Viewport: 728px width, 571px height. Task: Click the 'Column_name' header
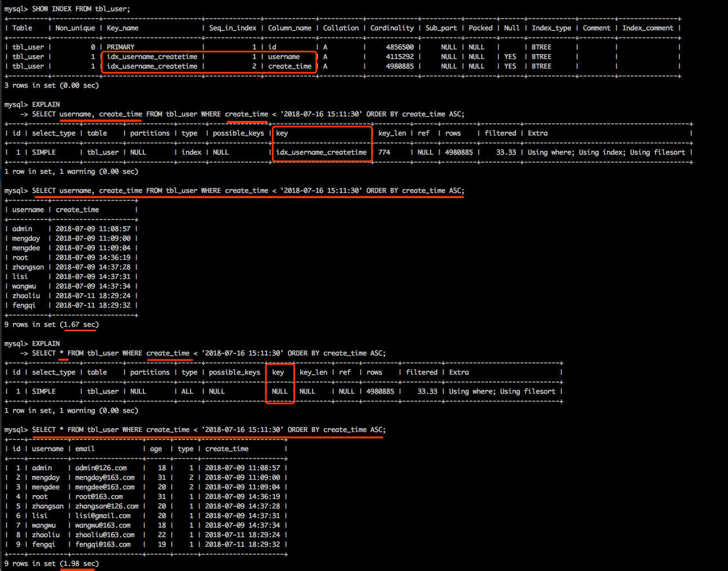click(x=290, y=28)
